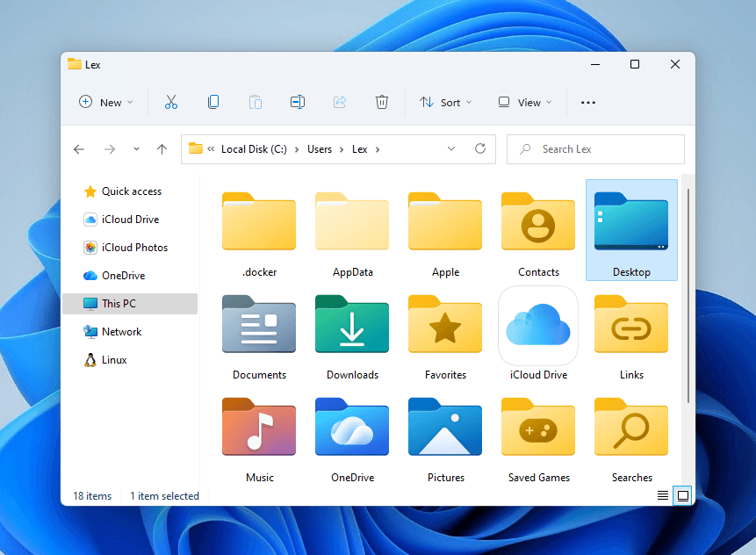Screen dimensions: 756x555
Task: Select the Desktop folder icon
Action: click(631, 222)
